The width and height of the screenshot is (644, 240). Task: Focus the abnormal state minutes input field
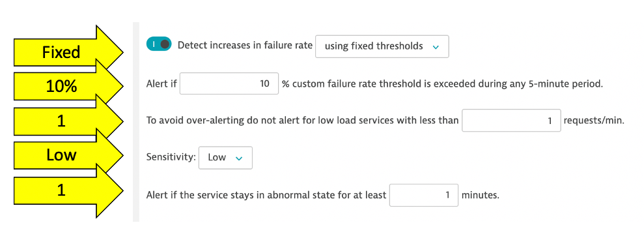pyautogui.click(x=424, y=195)
